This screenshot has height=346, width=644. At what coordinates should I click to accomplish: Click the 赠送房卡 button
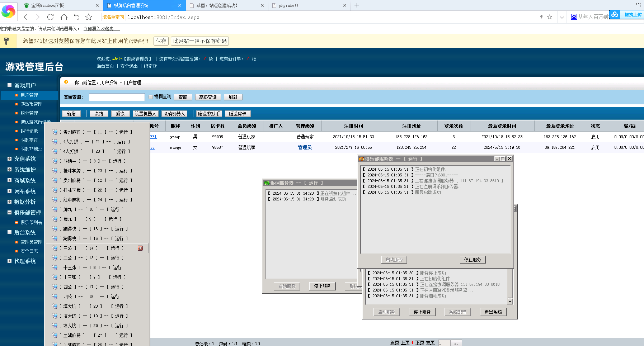click(x=238, y=114)
